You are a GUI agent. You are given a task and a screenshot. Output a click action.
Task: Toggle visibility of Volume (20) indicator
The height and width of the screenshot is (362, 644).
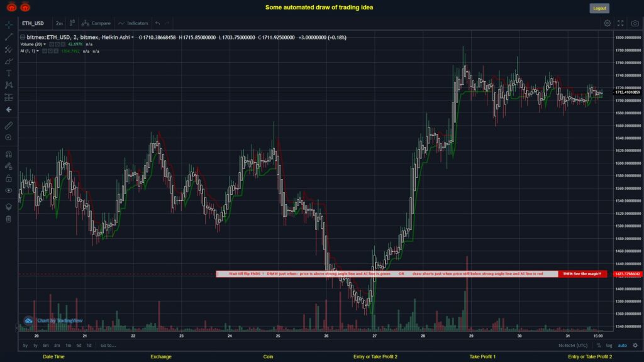pyautogui.click(x=52, y=45)
